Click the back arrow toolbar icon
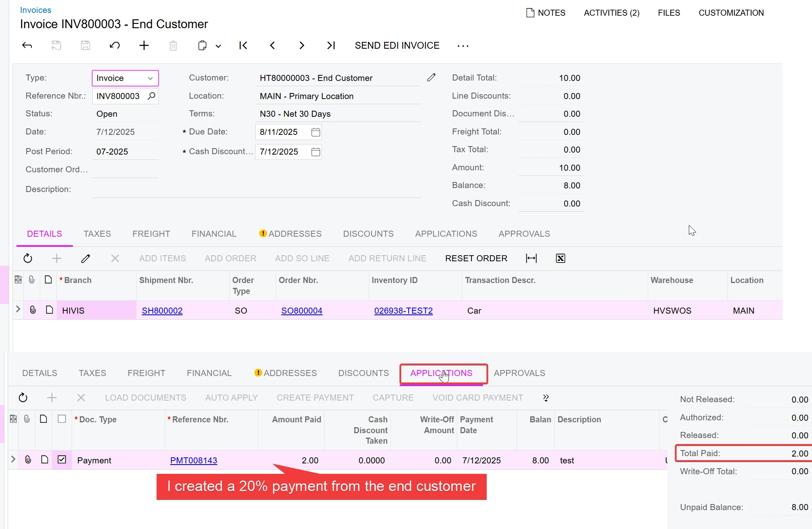Screen dimensions: 812x529 pos(27,45)
